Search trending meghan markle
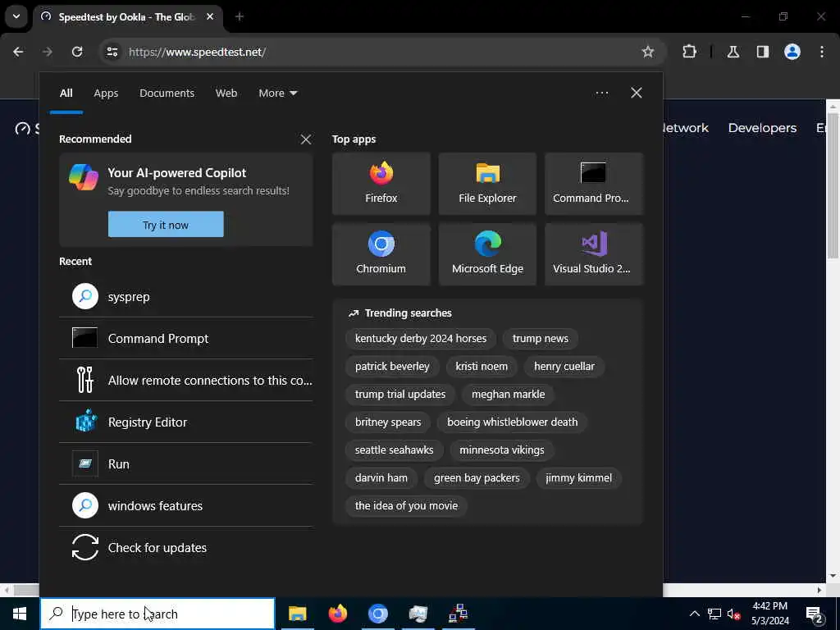 [508, 395]
